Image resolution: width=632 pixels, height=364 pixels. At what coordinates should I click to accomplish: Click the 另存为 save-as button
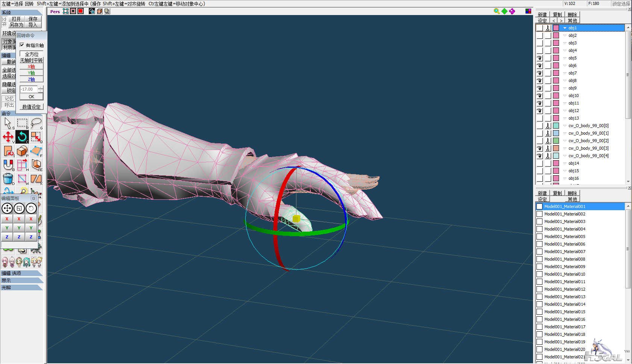click(16, 25)
